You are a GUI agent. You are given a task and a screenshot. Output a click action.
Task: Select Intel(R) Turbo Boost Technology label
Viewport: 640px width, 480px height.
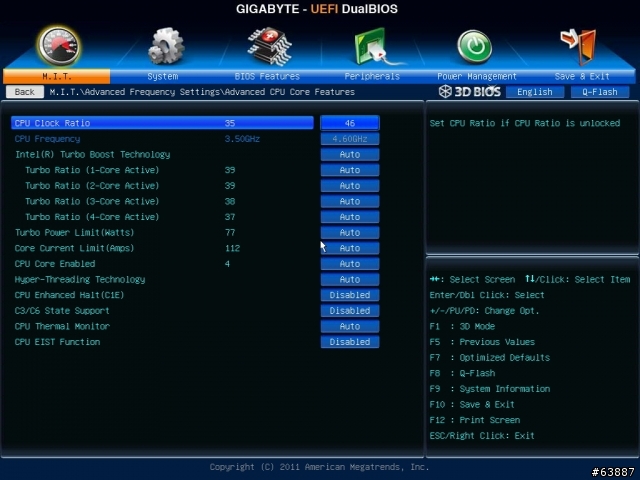tap(92, 154)
